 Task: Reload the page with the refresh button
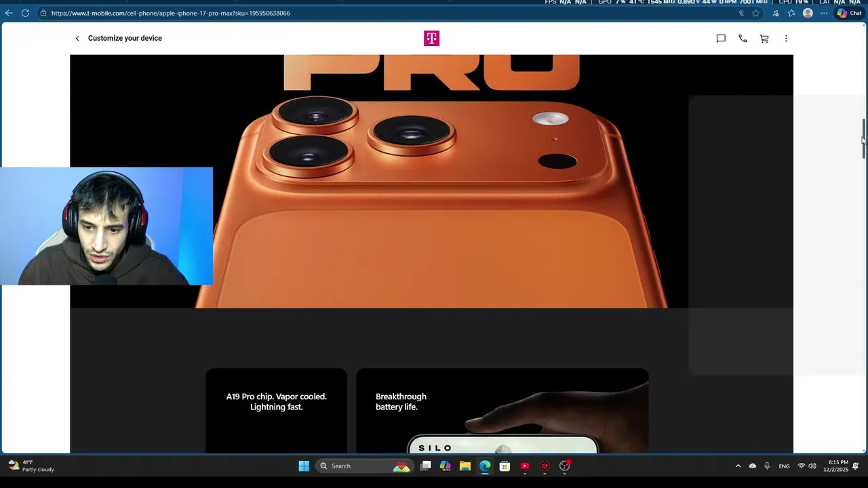pyautogui.click(x=25, y=13)
